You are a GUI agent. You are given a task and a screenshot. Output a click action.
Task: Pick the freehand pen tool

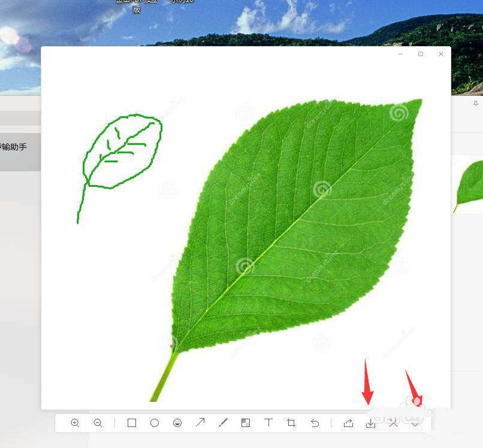(x=223, y=423)
